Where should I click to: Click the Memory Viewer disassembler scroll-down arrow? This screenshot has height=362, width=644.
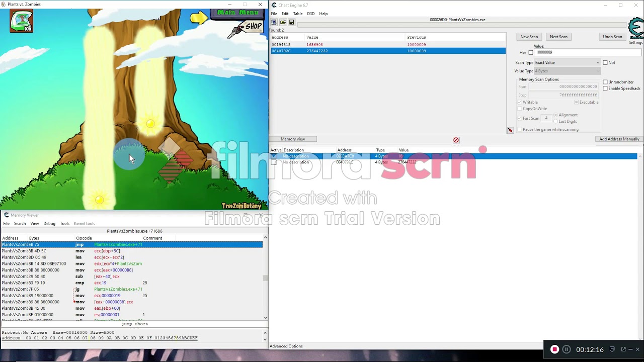click(x=265, y=318)
